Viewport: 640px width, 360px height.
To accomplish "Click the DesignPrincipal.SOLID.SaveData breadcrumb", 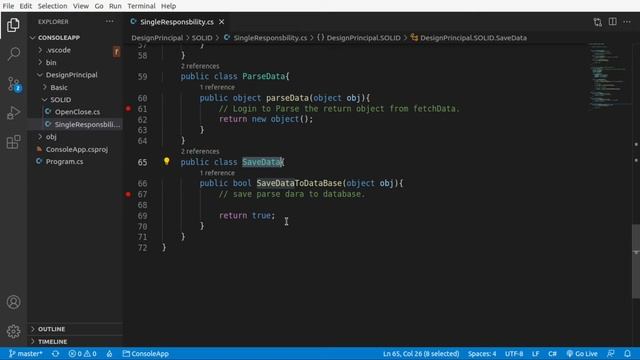I will (469, 38).
